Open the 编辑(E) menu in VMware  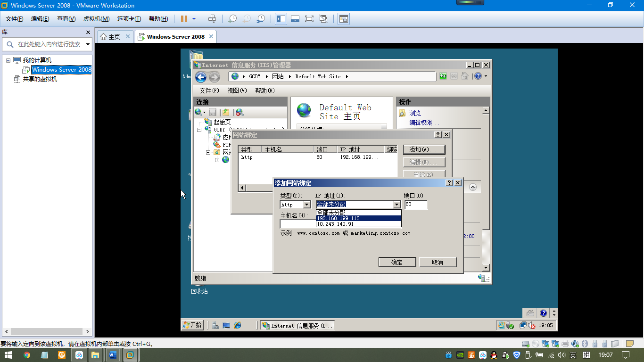(x=40, y=19)
